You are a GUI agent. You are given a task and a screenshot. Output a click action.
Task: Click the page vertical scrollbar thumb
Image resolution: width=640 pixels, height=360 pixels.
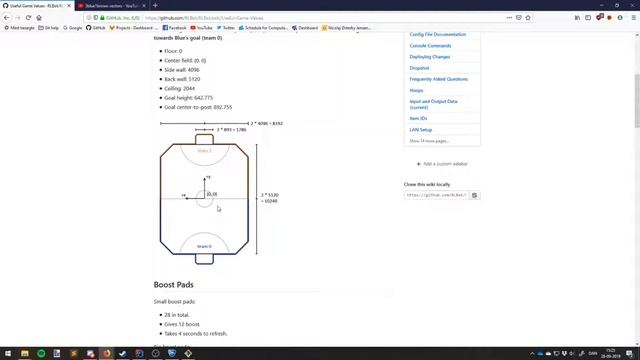coord(637,100)
